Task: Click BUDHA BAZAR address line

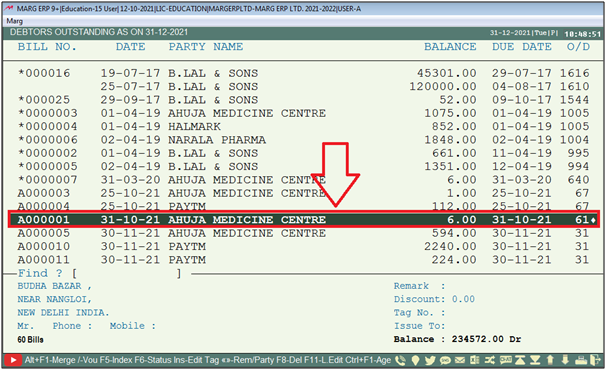Action: point(54,286)
